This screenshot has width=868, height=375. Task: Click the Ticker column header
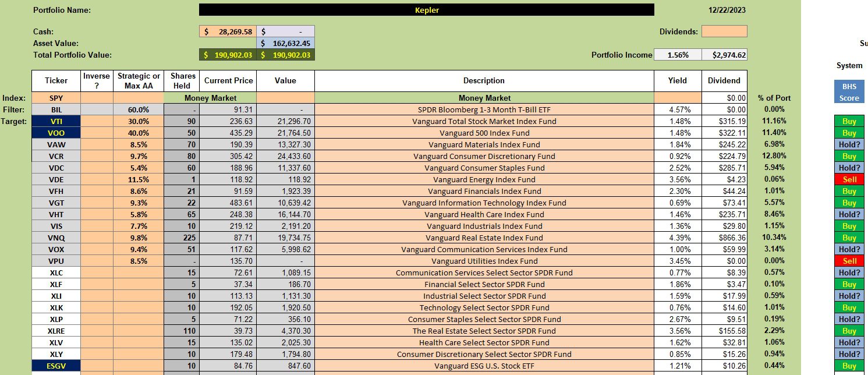pyautogui.click(x=56, y=81)
